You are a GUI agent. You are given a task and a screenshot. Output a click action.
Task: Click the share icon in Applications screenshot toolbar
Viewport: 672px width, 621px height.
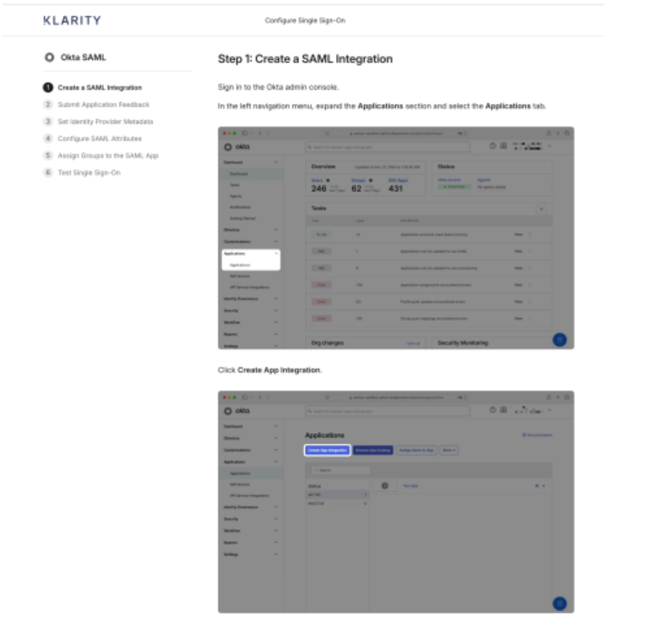548,397
